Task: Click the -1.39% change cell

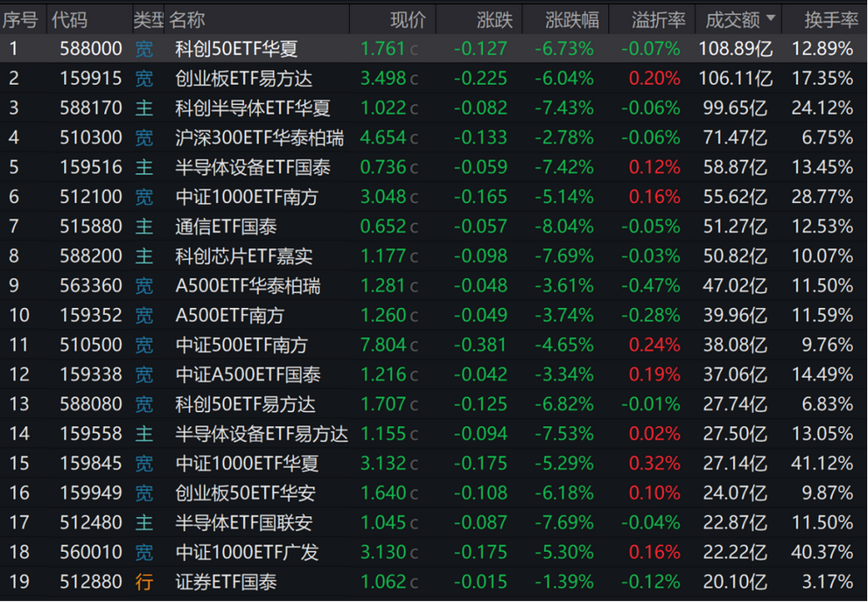Action: 564,582
